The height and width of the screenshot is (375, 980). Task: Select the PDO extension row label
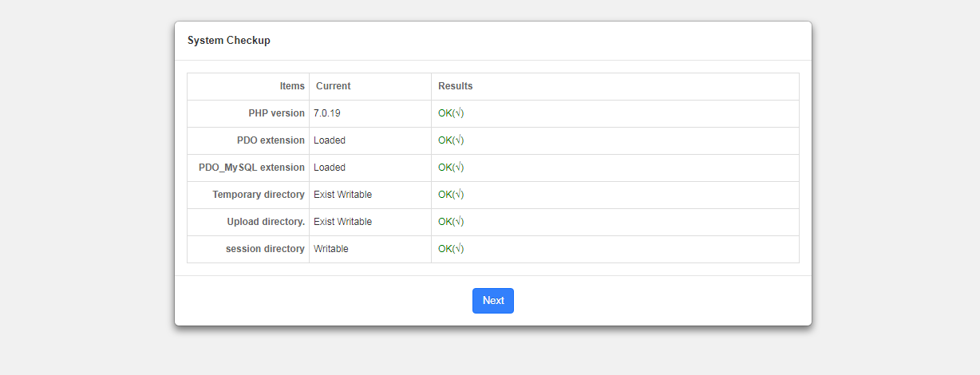[x=271, y=140]
